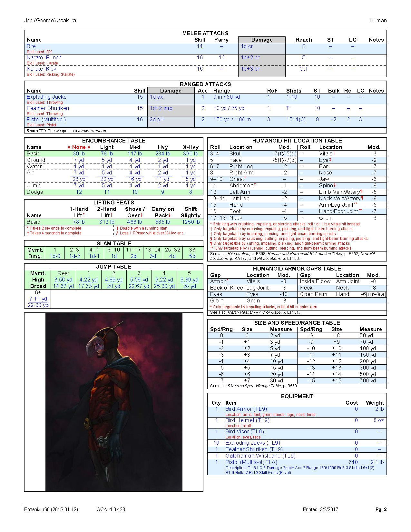Select the "Bird Visor (TL0)" equipment item

click(245, 432)
